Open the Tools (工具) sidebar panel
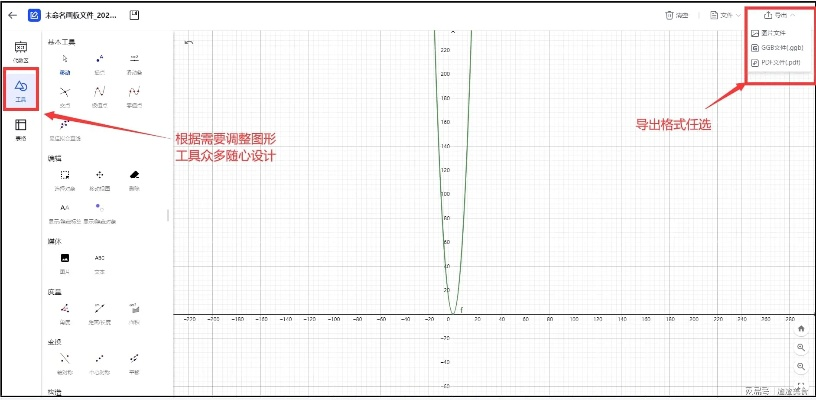This screenshot has height=400, width=816. point(20,90)
